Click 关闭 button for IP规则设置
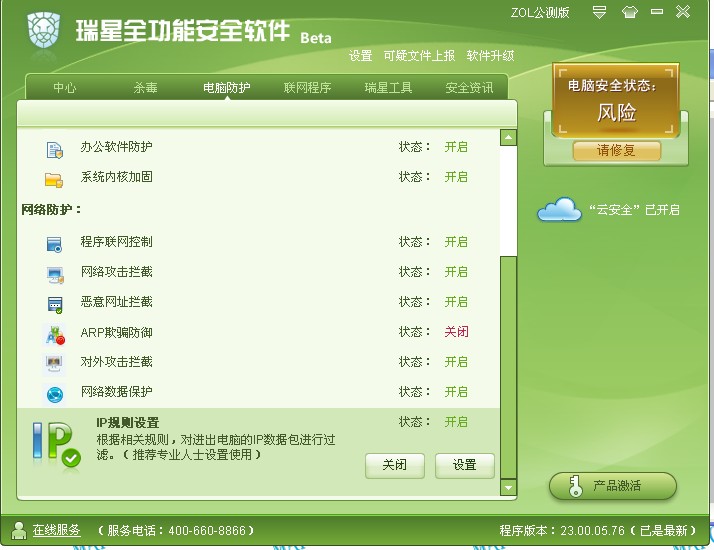The image size is (714, 550). coord(395,465)
